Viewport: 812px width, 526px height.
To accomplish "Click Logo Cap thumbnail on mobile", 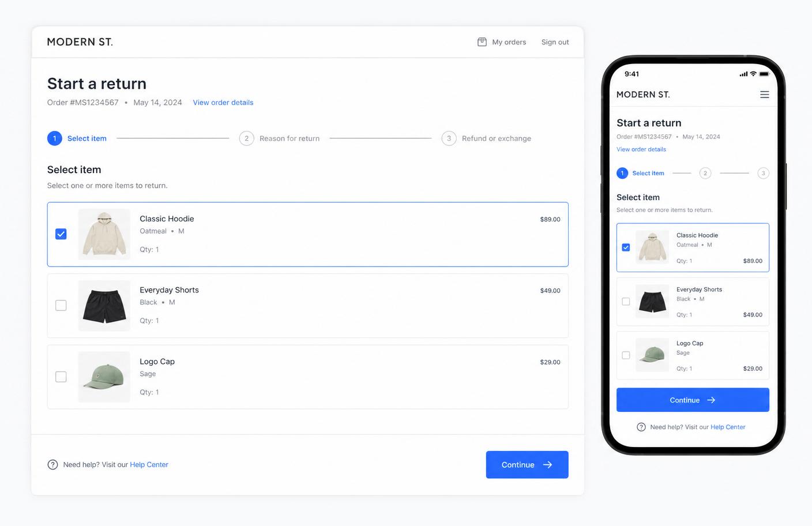I will point(652,355).
